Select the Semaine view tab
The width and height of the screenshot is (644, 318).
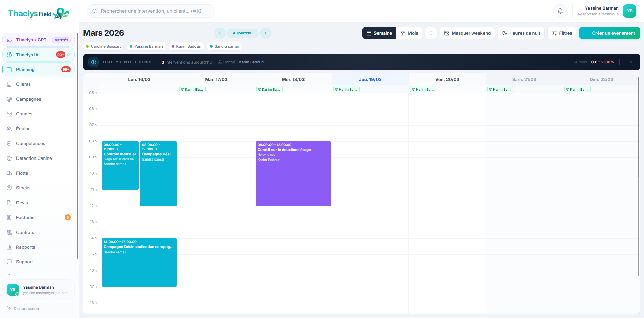click(x=379, y=33)
